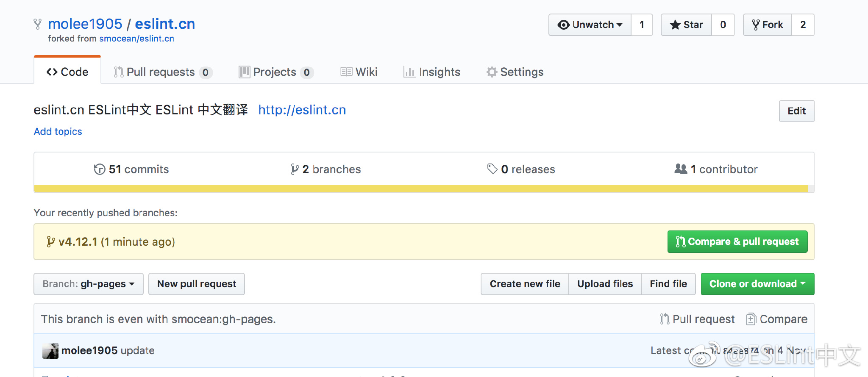Edit the repository description
Screen dimensions: 868x377
pyautogui.click(x=796, y=111)
